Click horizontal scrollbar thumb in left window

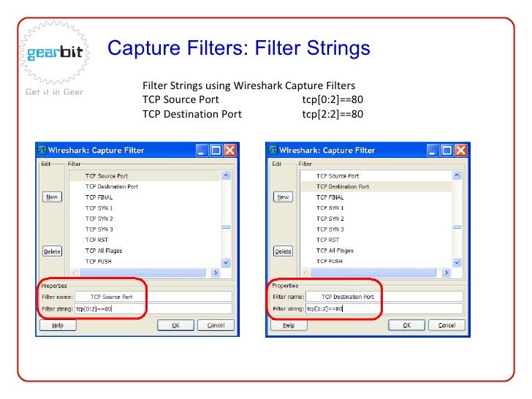point(142,273)
